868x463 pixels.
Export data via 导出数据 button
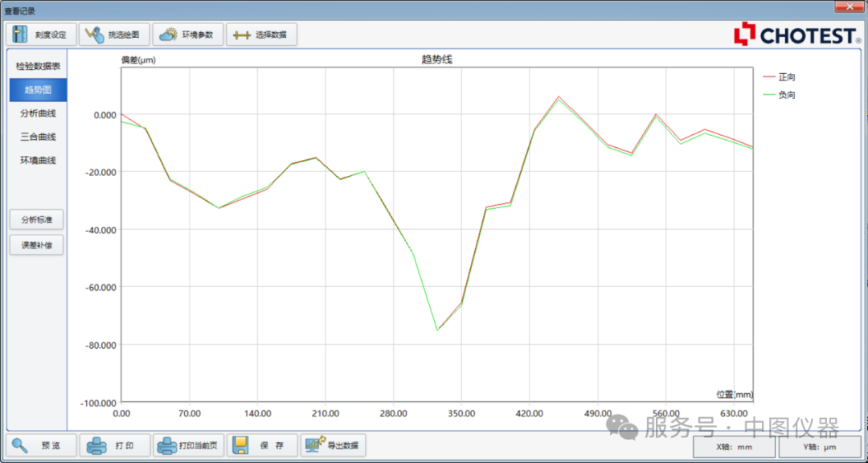tap(334, 445)
